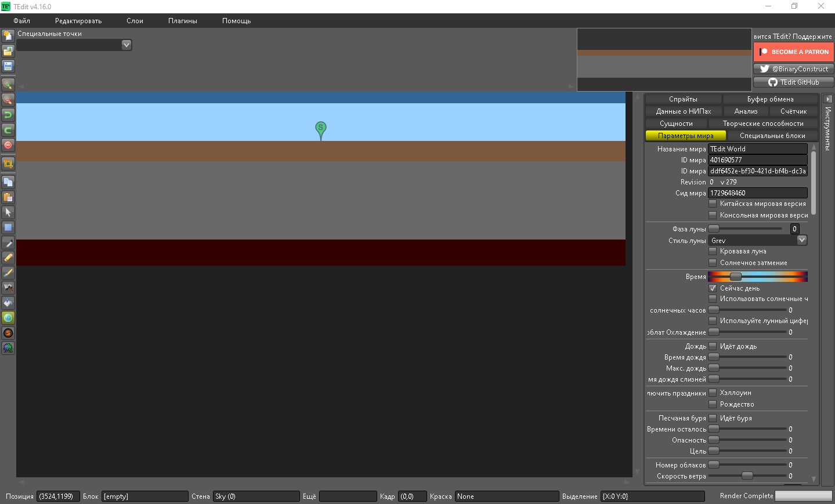The height and width of the screenshot is (504, 835).
Task: Click the Сид мира input field
Action: pyautogui.click(x=758, y=193)
